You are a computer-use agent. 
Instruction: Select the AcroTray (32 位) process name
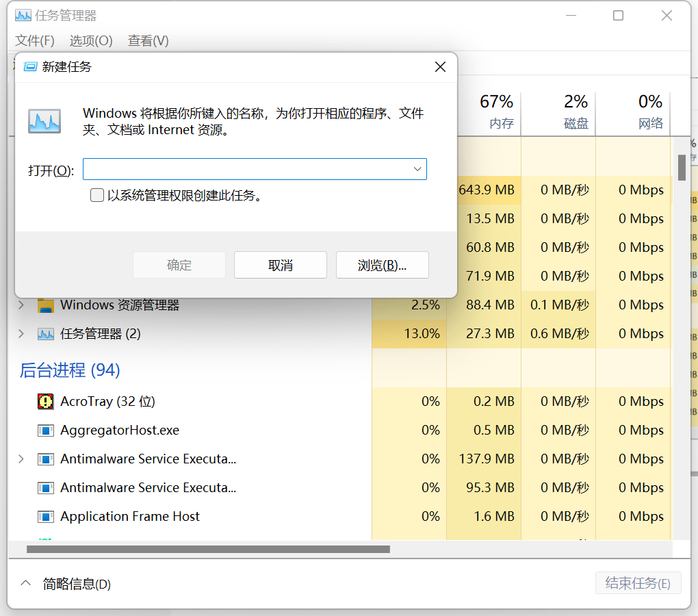tap(107, 402)
